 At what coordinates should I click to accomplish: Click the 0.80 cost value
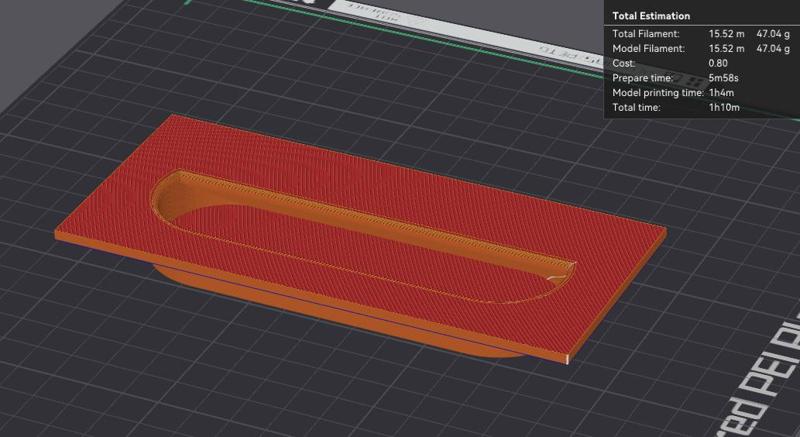click(x=718, y=63)
